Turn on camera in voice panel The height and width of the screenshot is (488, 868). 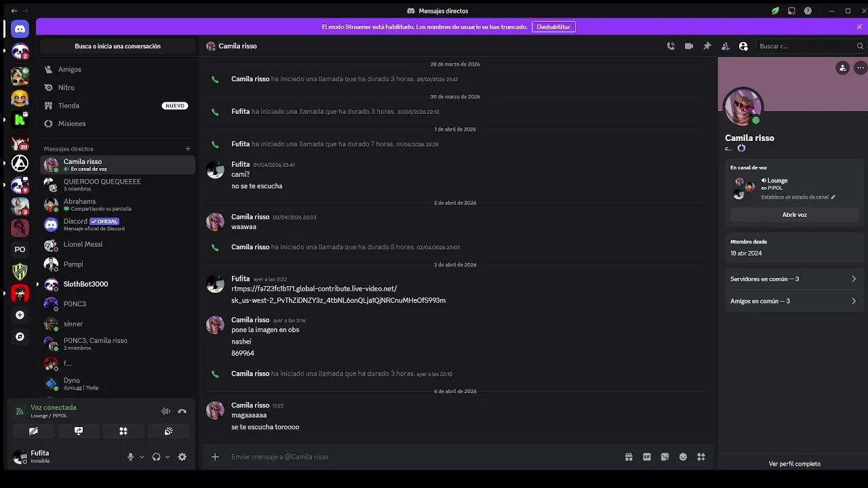[33, 431]
